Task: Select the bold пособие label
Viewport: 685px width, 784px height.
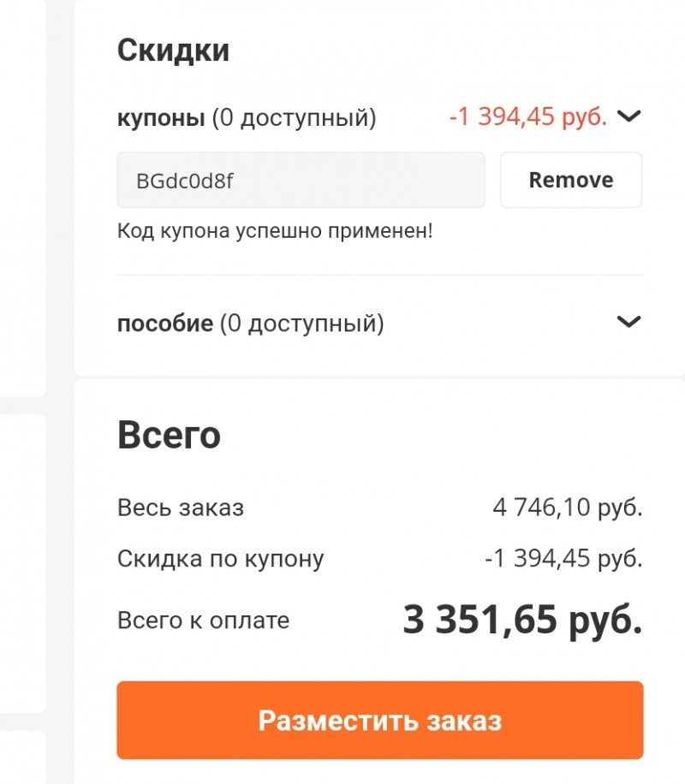Action: [165, 324]
